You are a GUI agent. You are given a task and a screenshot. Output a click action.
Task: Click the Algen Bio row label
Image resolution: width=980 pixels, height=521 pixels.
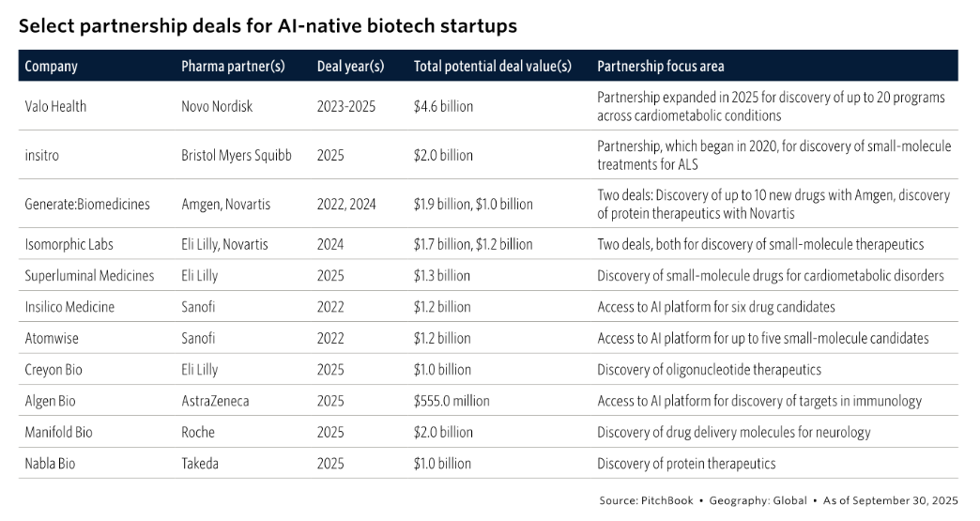[x=51, y=401]
